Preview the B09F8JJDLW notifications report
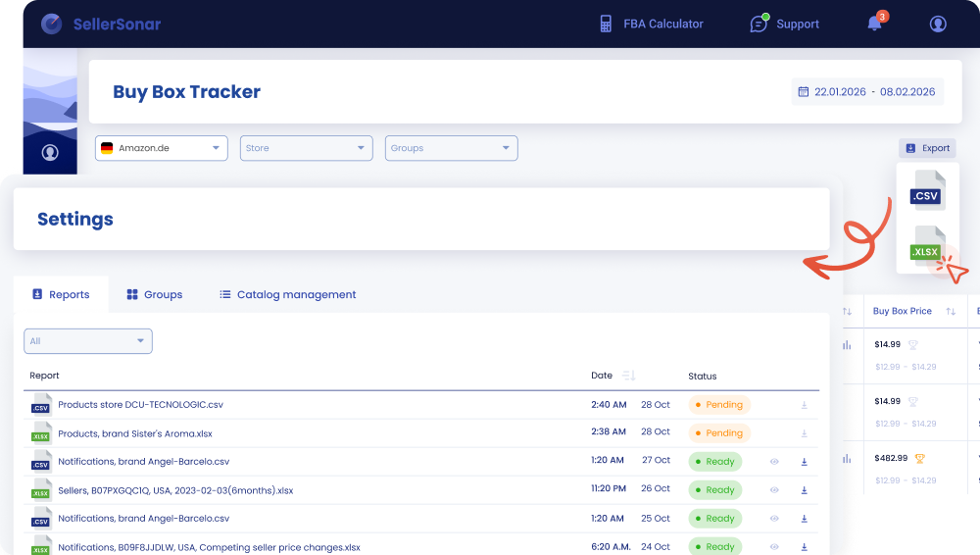The width and height of the screenshot is (980, 555). [774, 547]
